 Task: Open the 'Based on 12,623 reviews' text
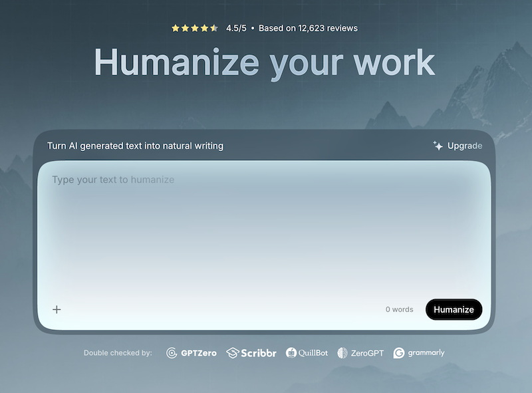tap(308, 29)
